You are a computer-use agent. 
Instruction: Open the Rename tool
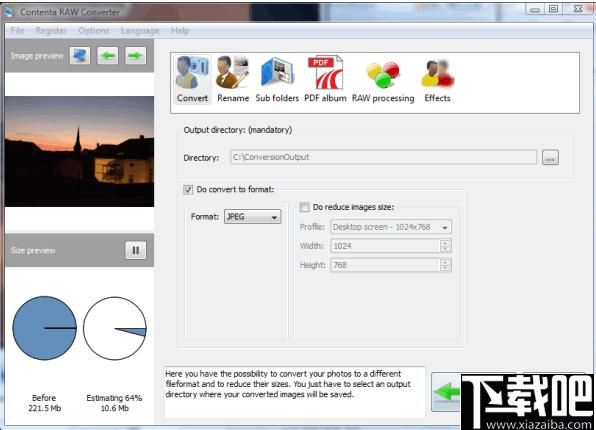pyautogui.click(x=233, y=79)
